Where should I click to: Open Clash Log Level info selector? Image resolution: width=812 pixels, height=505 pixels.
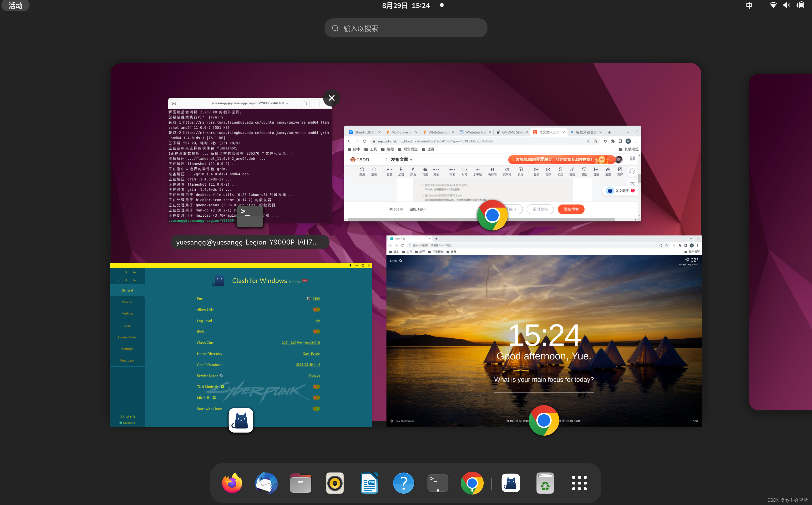click(317, 321)
